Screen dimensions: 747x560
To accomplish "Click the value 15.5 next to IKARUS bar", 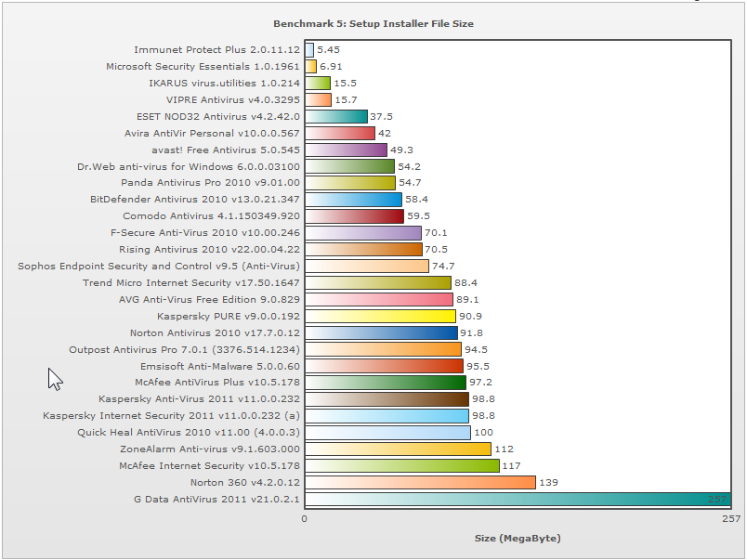I will click(x=345, y=83).
